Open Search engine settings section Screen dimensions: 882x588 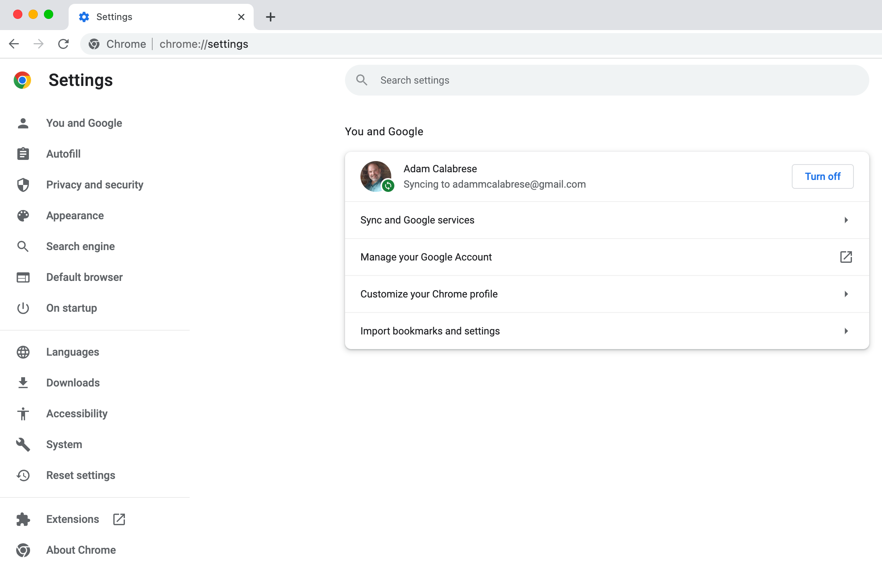(x=80, y=247)
